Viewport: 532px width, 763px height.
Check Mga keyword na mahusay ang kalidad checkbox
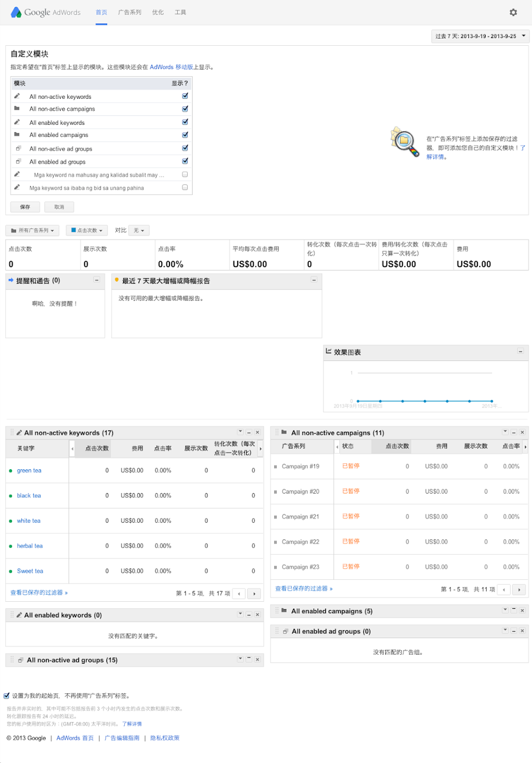[x=185, y=174]
